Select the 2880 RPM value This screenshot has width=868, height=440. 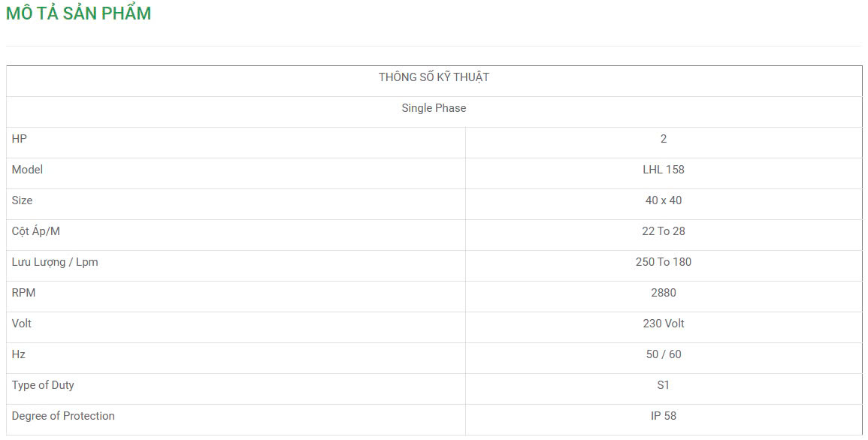point(663,293)
